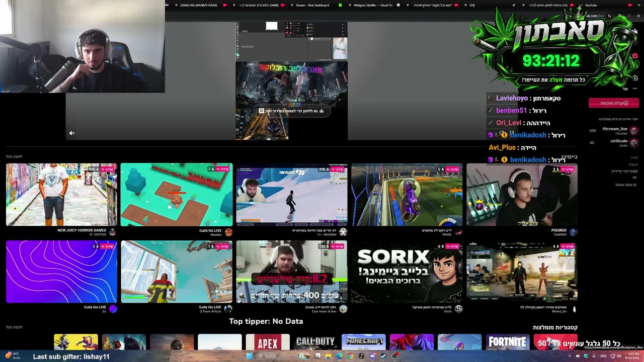Open File Explorer from the taskbar
Image resolution: width=644 pixels, height=362 pixels.
[x=328, y=356]
